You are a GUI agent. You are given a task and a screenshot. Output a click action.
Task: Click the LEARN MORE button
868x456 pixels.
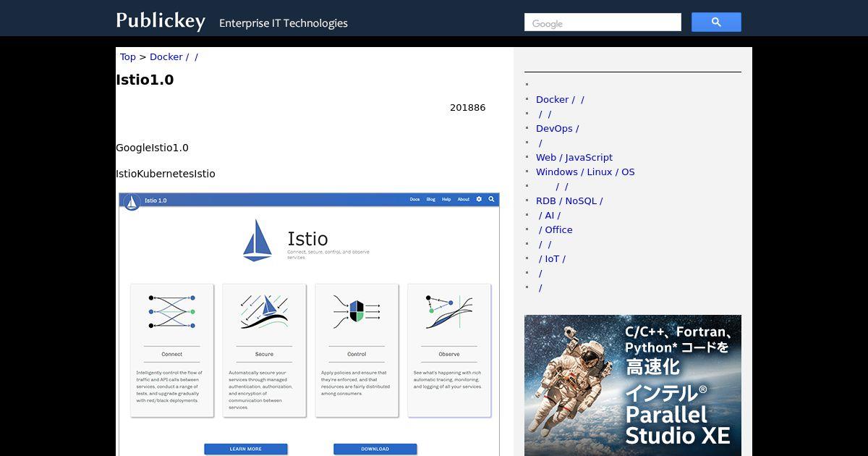pyautogui.click(x=246, y=449)
